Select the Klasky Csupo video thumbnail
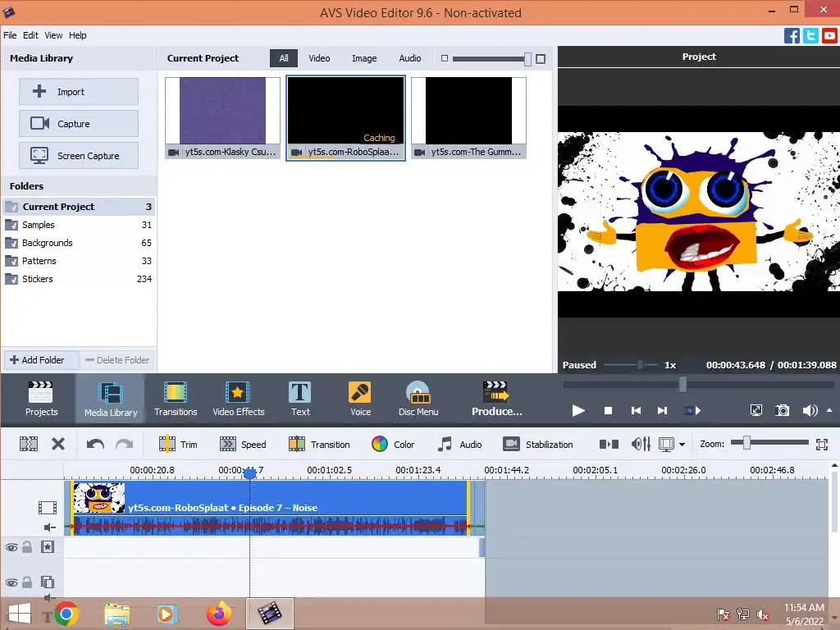 (x=222, y=118)
